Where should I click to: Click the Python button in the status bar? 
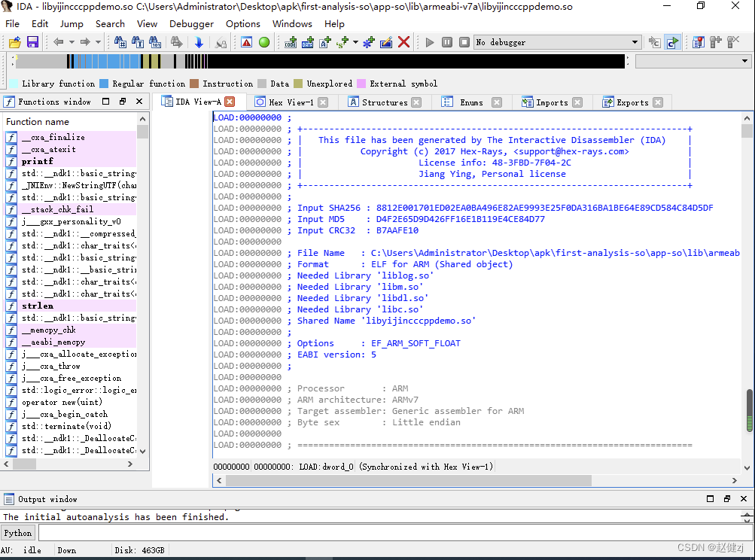point(17,532)
